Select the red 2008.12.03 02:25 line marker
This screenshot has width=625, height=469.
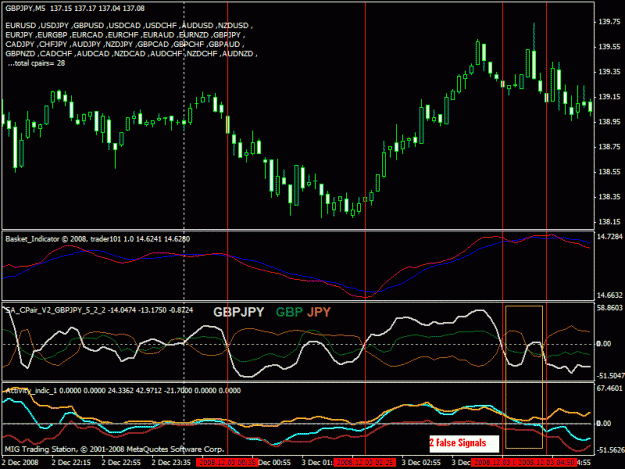365,463
